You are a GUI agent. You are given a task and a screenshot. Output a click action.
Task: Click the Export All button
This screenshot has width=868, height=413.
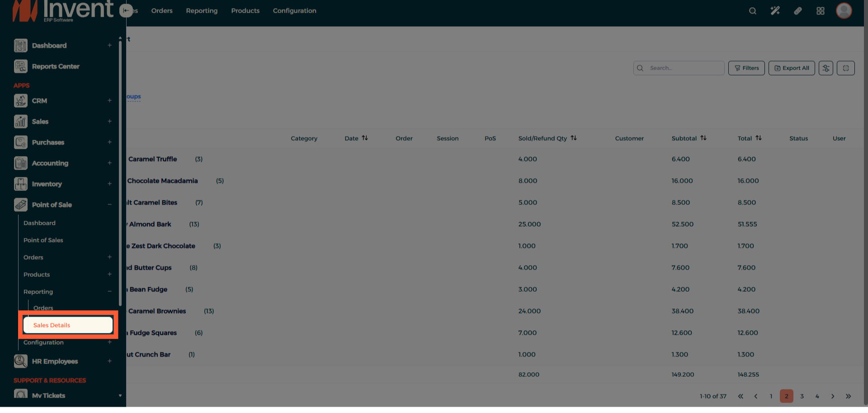792,68
